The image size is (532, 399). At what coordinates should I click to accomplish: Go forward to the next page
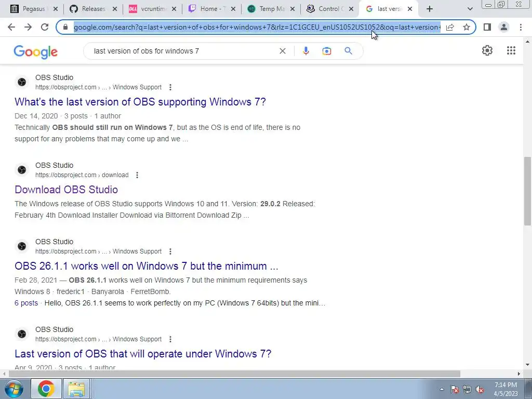click(28, 27)
